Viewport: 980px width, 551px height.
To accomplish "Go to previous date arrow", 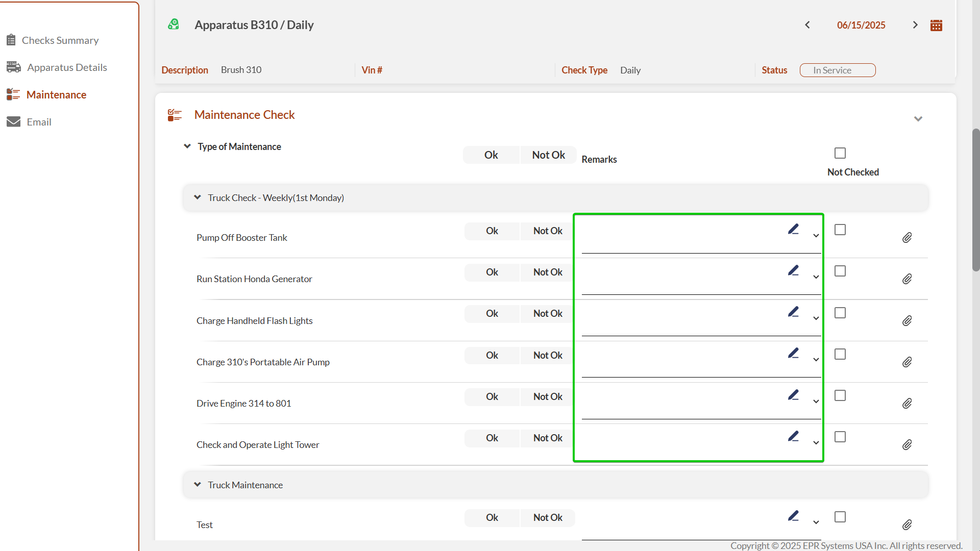I will pyautogui.click(x=807, y=25).
